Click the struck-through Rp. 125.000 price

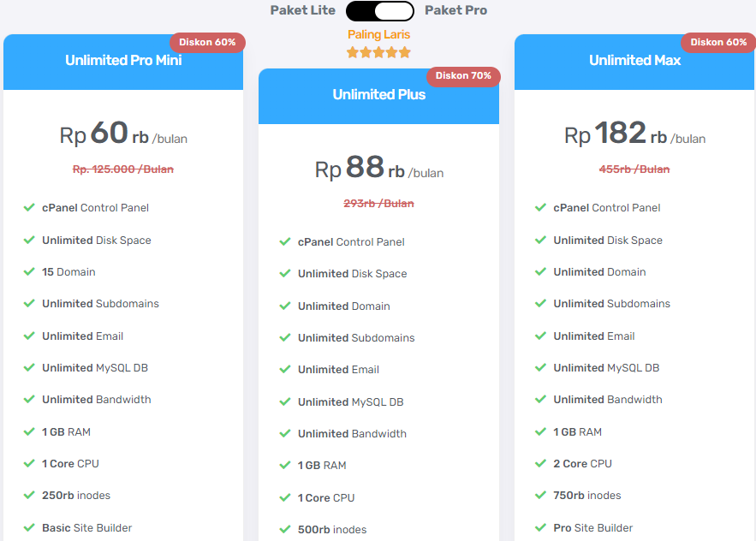pyautogui.click(x=122, y=169)
